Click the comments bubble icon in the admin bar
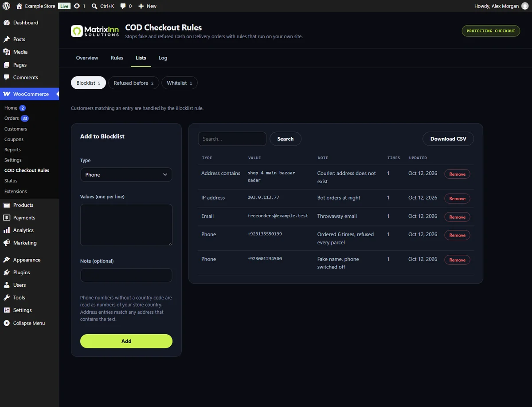 (x=123, y=6)
